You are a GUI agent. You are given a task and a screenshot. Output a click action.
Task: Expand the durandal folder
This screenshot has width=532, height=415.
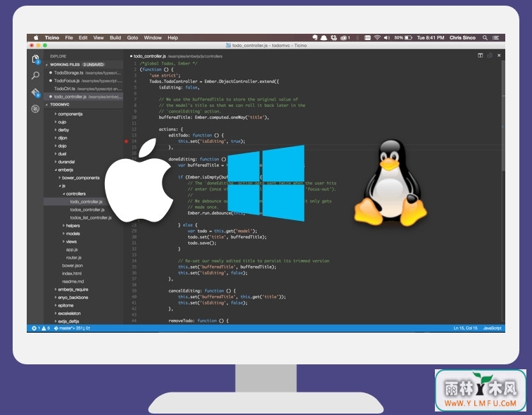56,162
